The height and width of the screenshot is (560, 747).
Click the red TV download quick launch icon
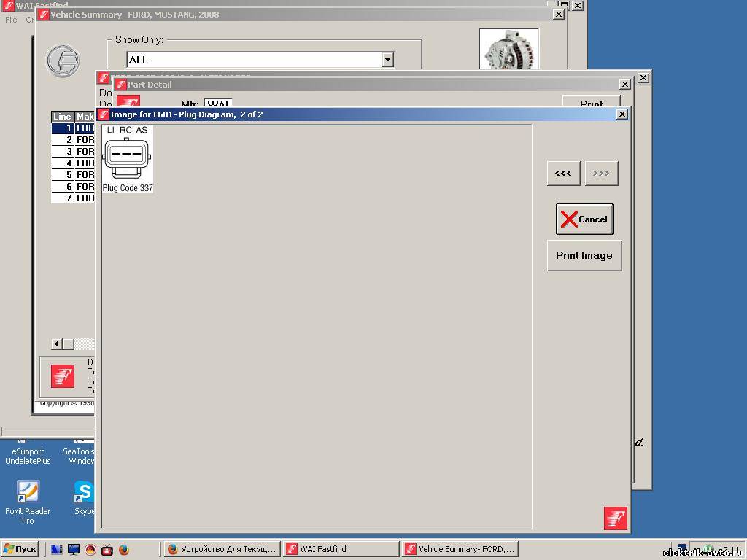point(107,550)
